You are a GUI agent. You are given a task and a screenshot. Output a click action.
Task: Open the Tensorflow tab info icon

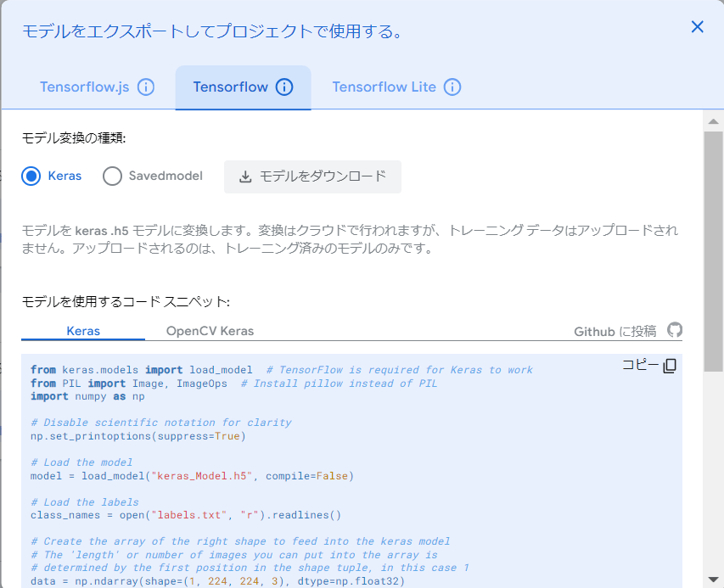284,87
